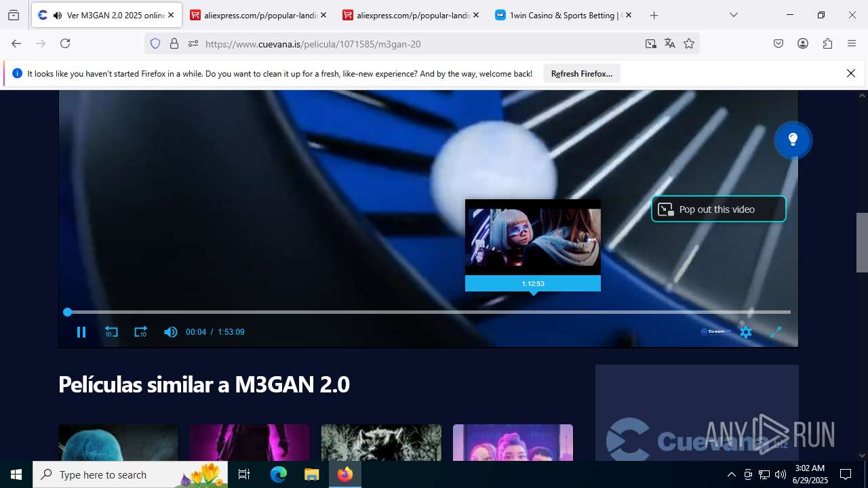Viewport: 868px width, 488px height.
Task: Bookmark this page with the star
Action: point(689,43)
